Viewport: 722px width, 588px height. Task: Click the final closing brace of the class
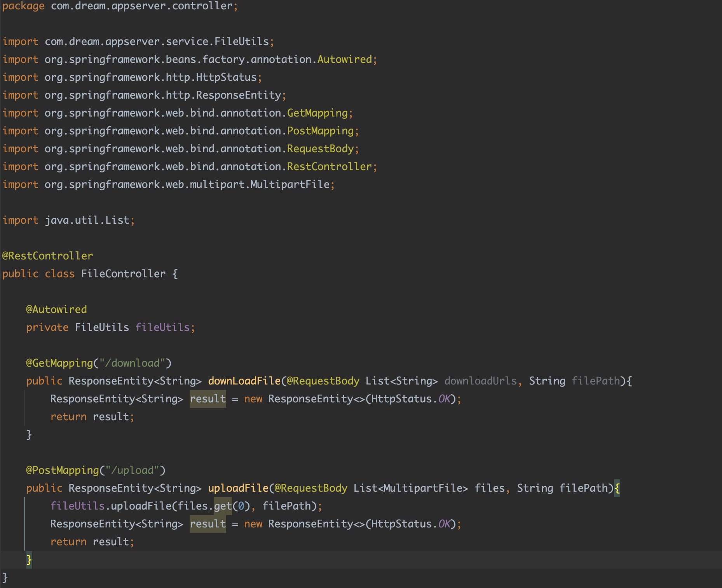[x=5, y=578]
